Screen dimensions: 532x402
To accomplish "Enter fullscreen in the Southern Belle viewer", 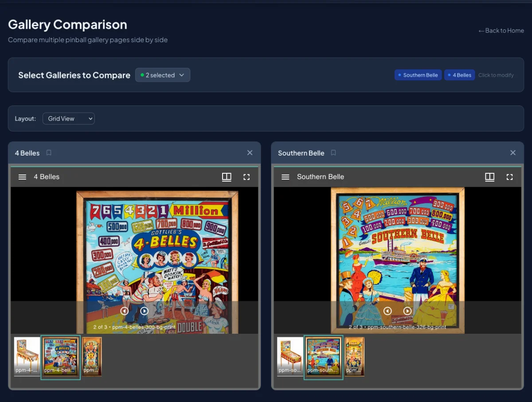I will pos(509,176).
